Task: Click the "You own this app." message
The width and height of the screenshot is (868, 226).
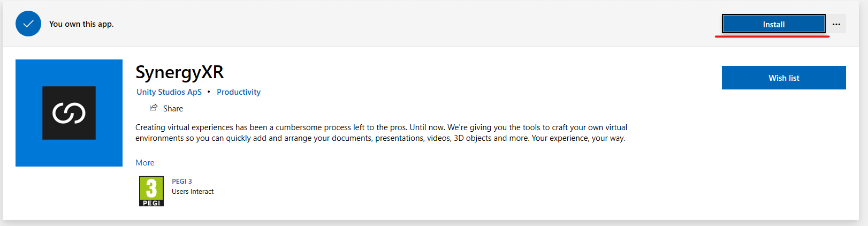Action: [x=81, y=24]
